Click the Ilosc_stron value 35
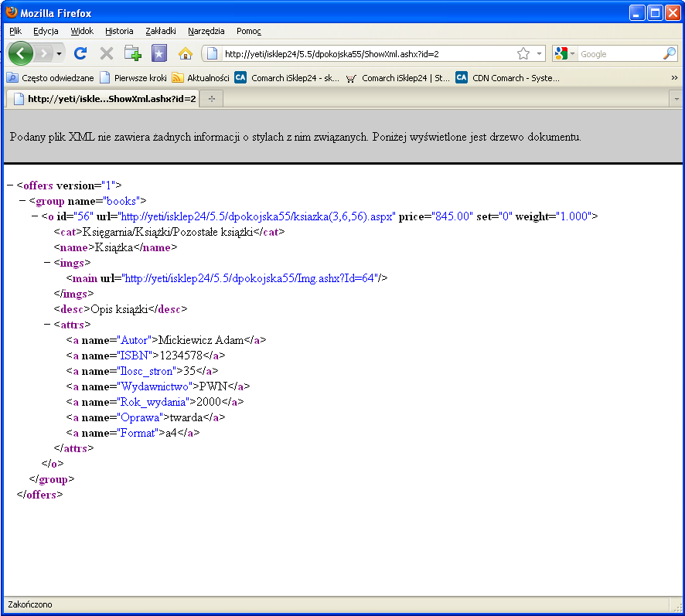Image resolution: width=685 pixels, height=616 pixels. click(189, 371)
